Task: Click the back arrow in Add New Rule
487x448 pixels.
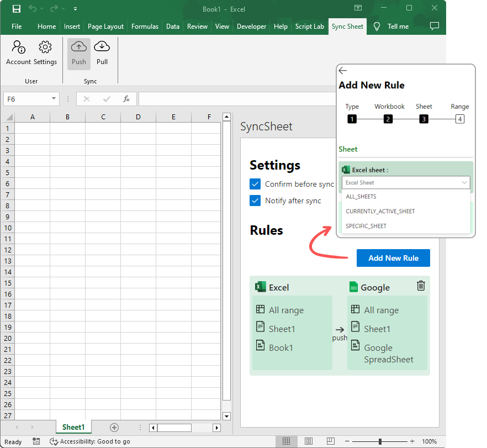Action: coord(342,71)
